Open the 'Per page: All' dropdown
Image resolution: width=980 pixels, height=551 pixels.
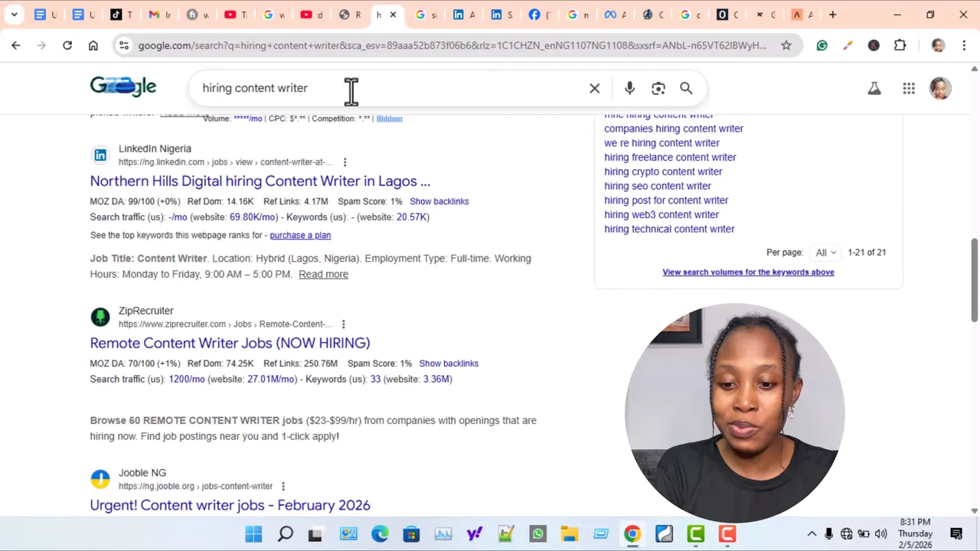click(825, 252)
